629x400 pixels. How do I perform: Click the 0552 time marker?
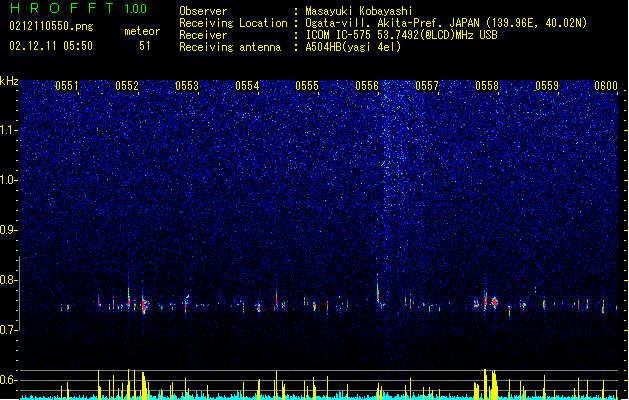coord(127,86)
